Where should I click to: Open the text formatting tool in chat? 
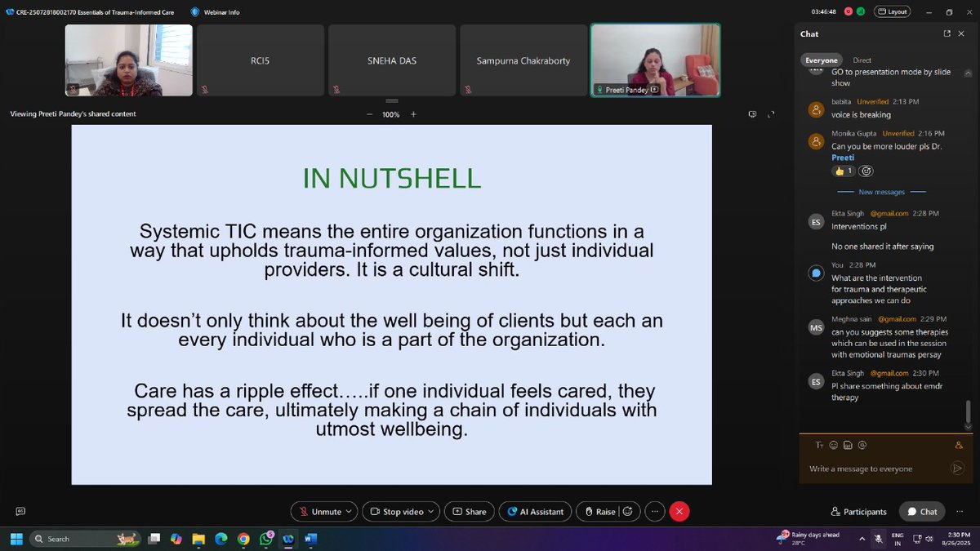coord(819,445)
